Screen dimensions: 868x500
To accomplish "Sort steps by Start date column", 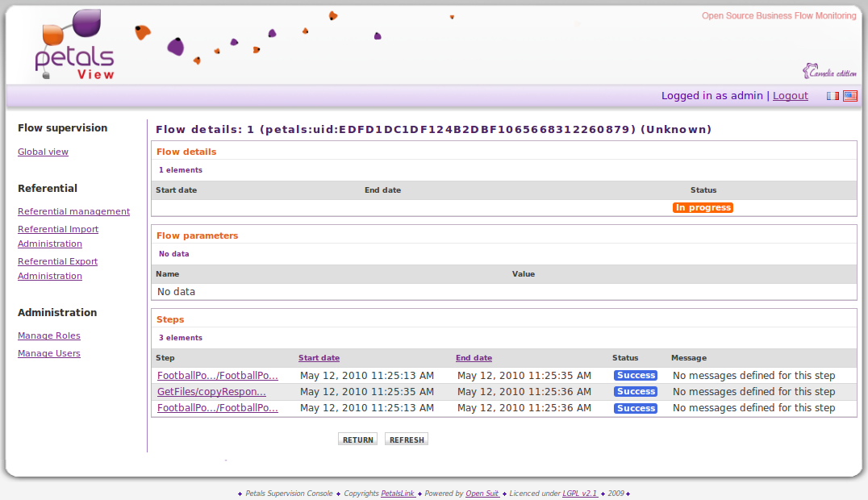I will tap(319, 358).
